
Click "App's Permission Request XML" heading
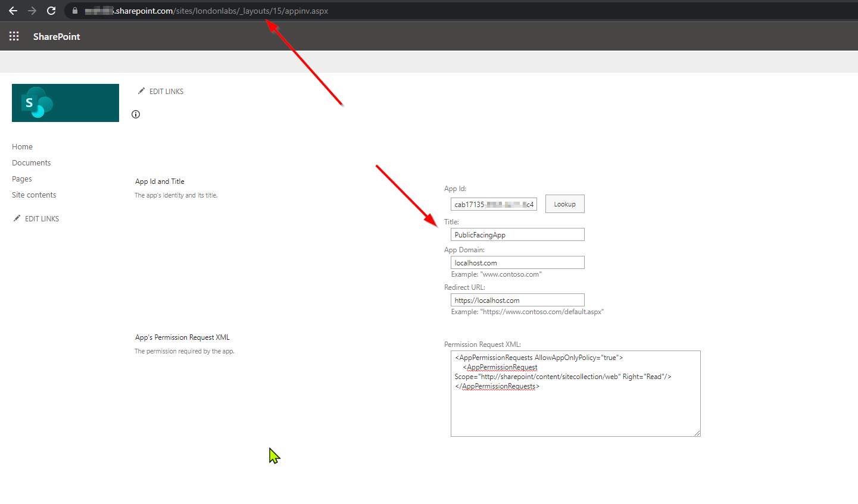pyautogui.click(x=182, y=337)
